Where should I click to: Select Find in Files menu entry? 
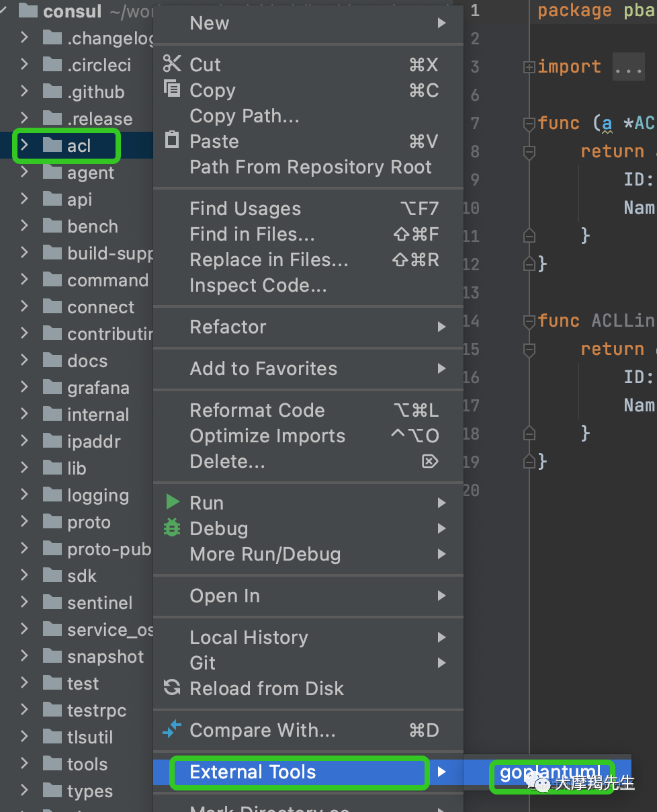(x=252, y=234)
